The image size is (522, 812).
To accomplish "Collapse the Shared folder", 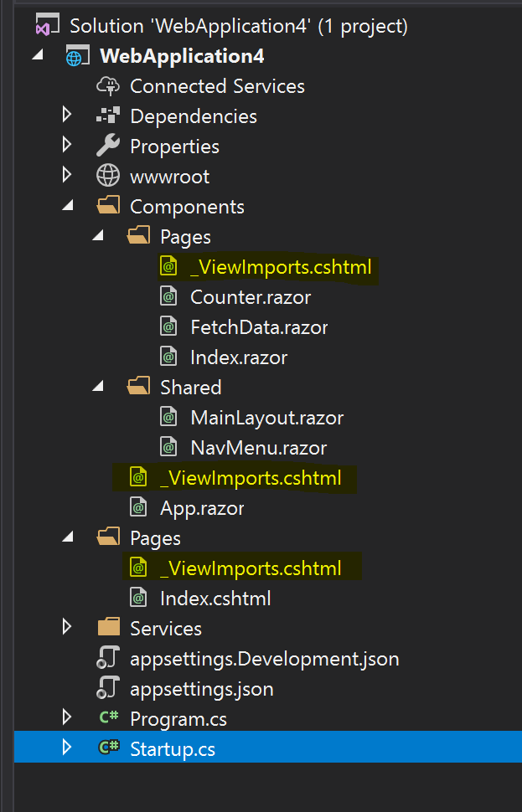I will [x=97, y=387].
